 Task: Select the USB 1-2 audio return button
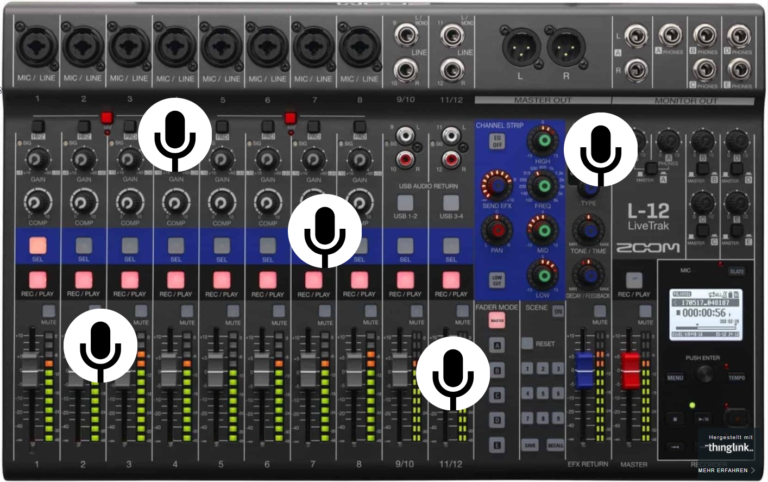coord(405,202)
